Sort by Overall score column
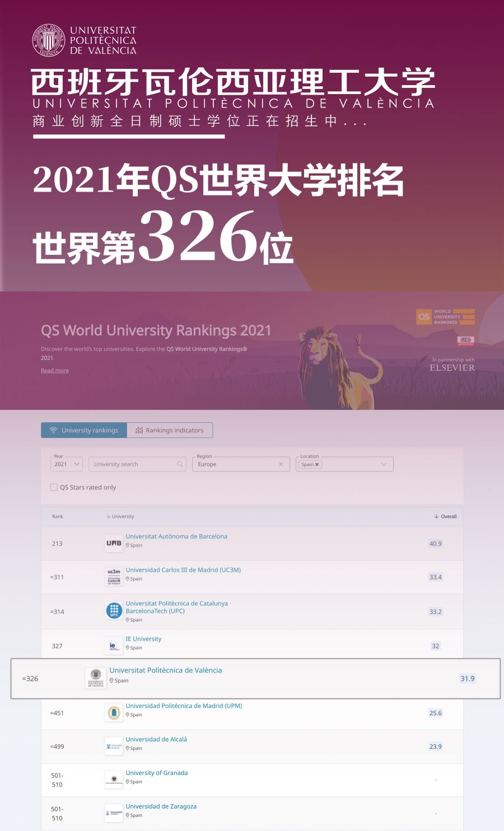 point(446,516)
